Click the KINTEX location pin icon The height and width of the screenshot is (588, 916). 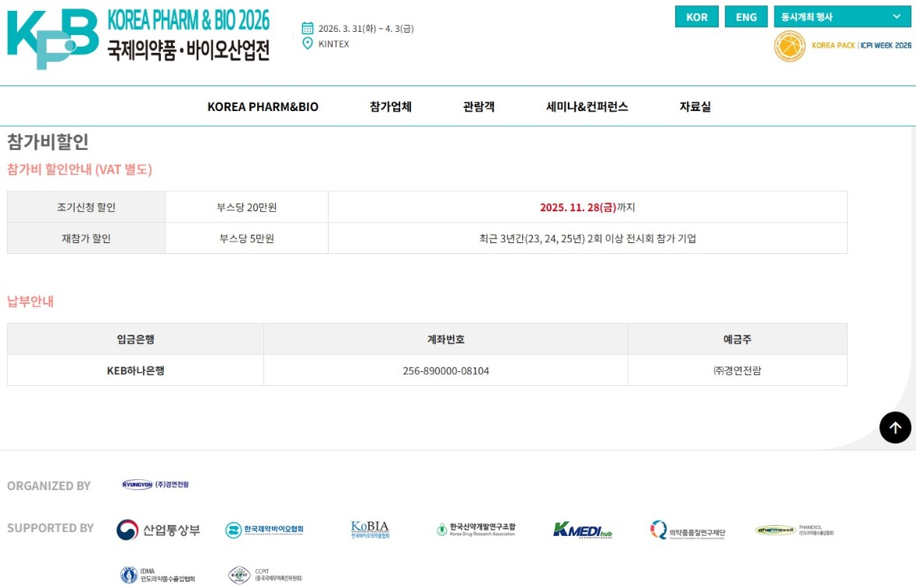308,43
